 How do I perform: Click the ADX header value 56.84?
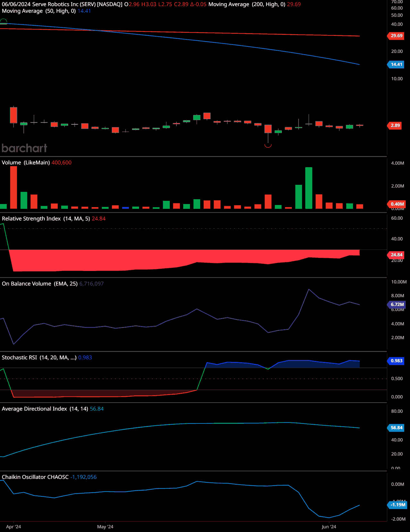pyautogui.click(x=97, y=409)
